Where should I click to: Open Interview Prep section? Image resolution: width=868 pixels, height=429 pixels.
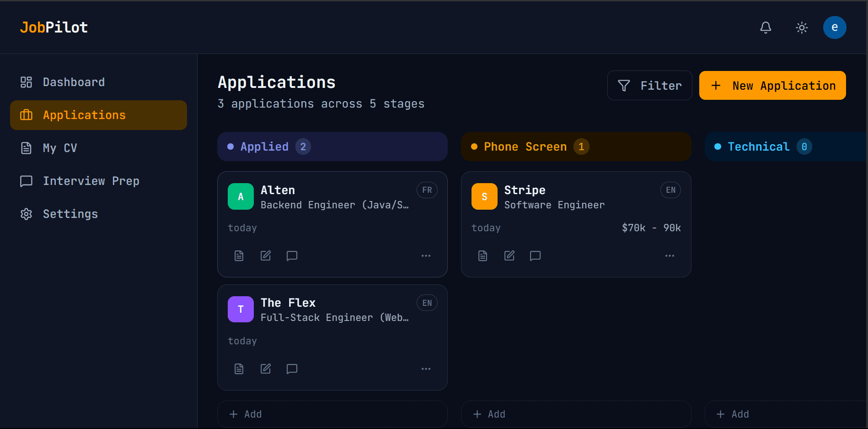[x=98, y=181]
